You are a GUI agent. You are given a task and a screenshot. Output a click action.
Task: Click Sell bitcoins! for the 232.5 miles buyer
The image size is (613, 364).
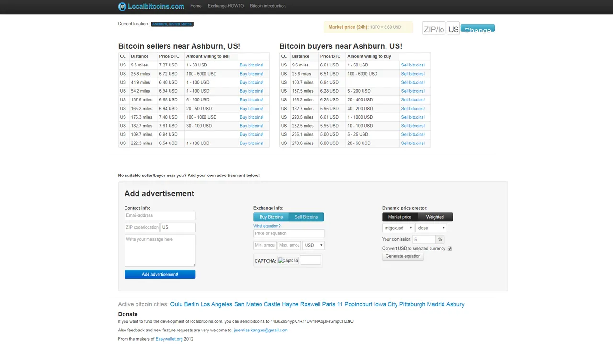[x=413, y=126]
